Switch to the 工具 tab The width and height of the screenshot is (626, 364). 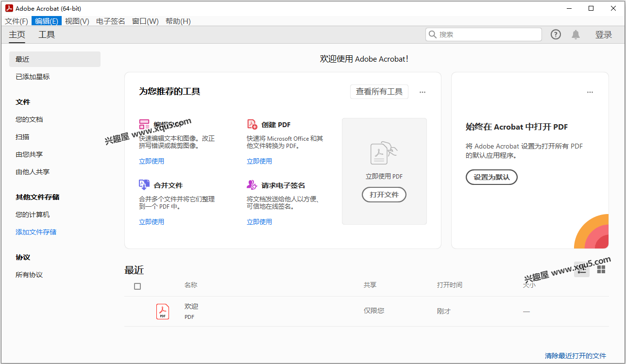tap(47, 34)
